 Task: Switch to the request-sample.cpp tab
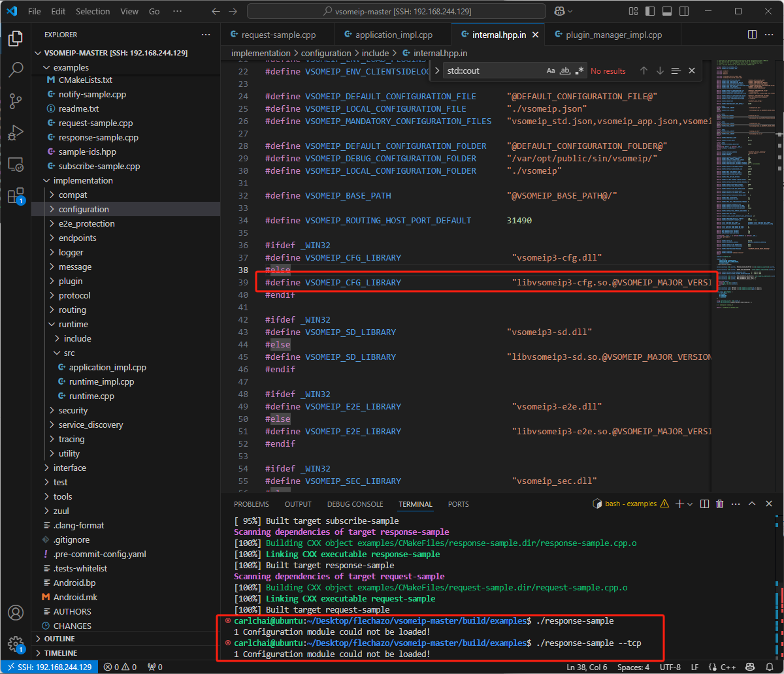pos(278,35)
